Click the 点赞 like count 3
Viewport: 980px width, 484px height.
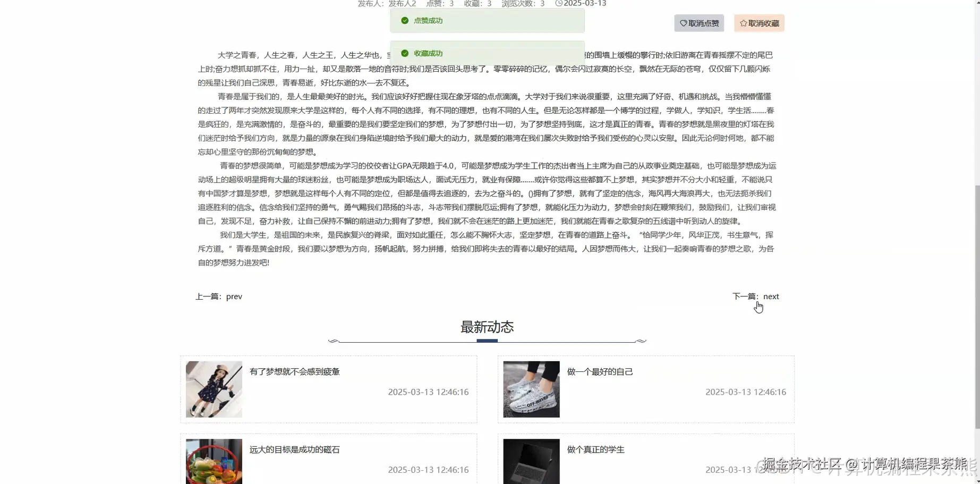click(450, 4)
